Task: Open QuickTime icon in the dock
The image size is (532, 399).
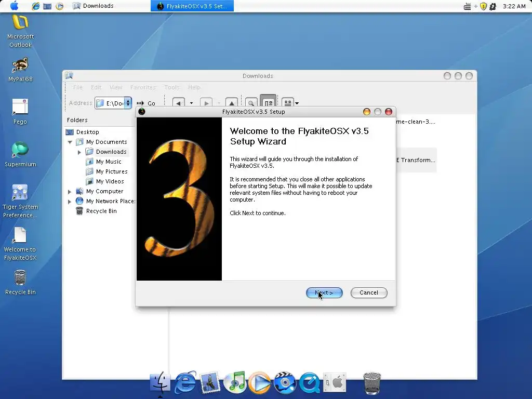Action: pos(310,382)
